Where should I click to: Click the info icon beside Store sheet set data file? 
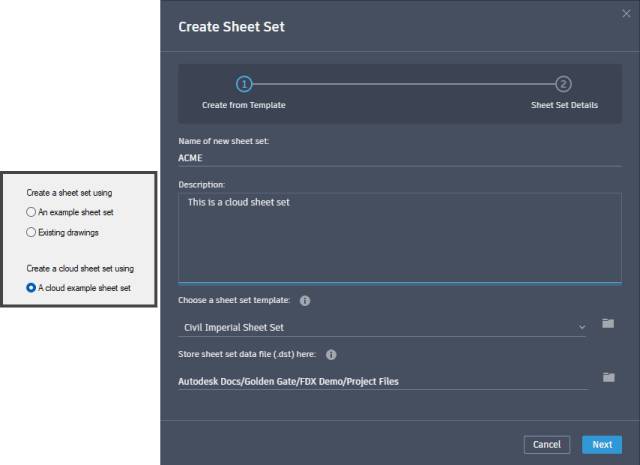(x=331, y=355)
